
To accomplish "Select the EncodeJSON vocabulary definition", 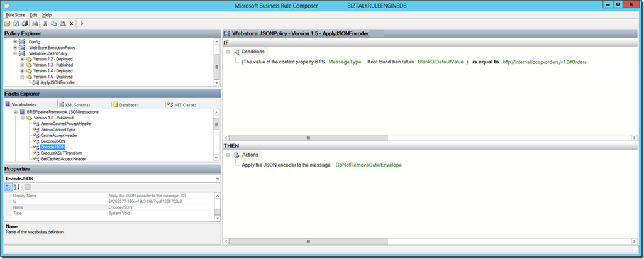I will (x=53, y=147).
